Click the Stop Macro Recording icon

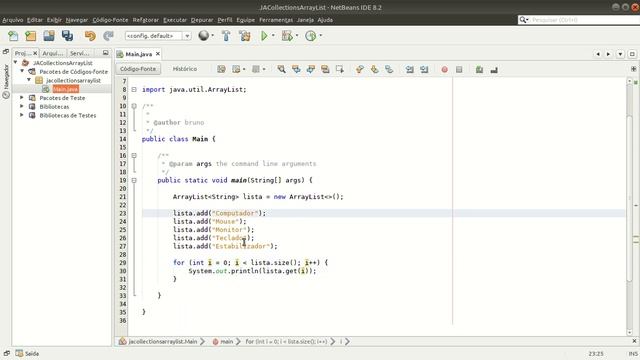click(x=459, y=70)
